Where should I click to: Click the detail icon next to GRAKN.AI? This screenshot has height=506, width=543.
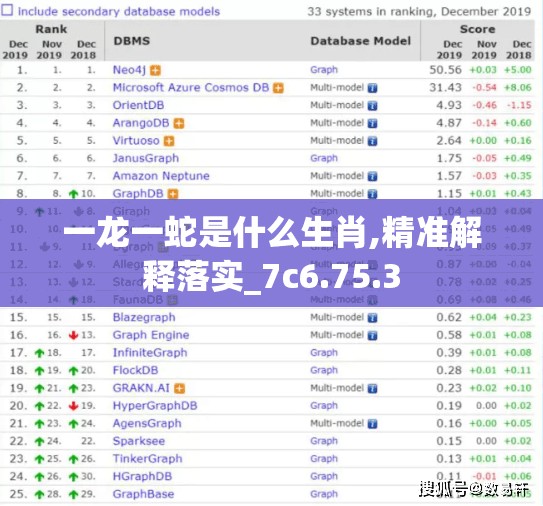(x=179, y=388)
